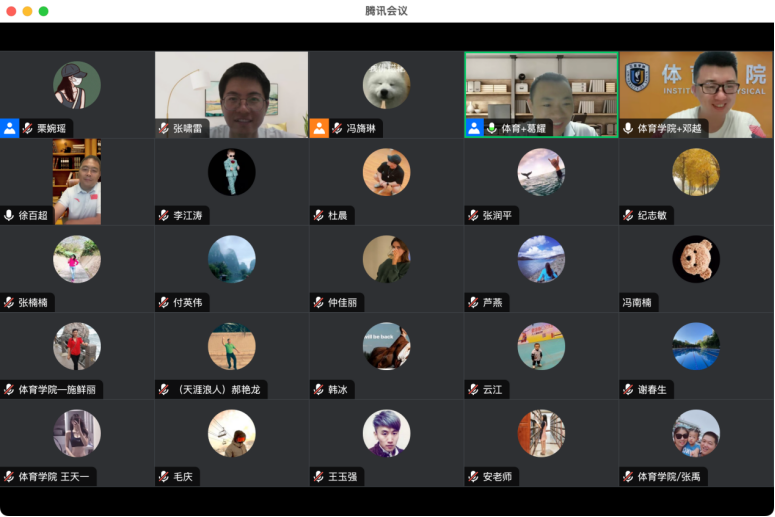Click the orange co-host badge beside 冯旖琳
The image size is (775, 517).
[x=319, y=128]
